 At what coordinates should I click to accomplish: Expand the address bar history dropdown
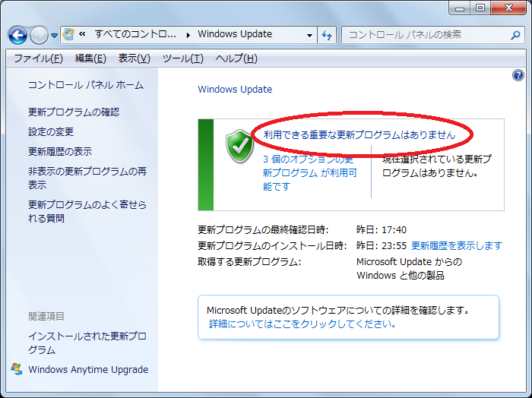pyautogui.click(x=309, y=35)
